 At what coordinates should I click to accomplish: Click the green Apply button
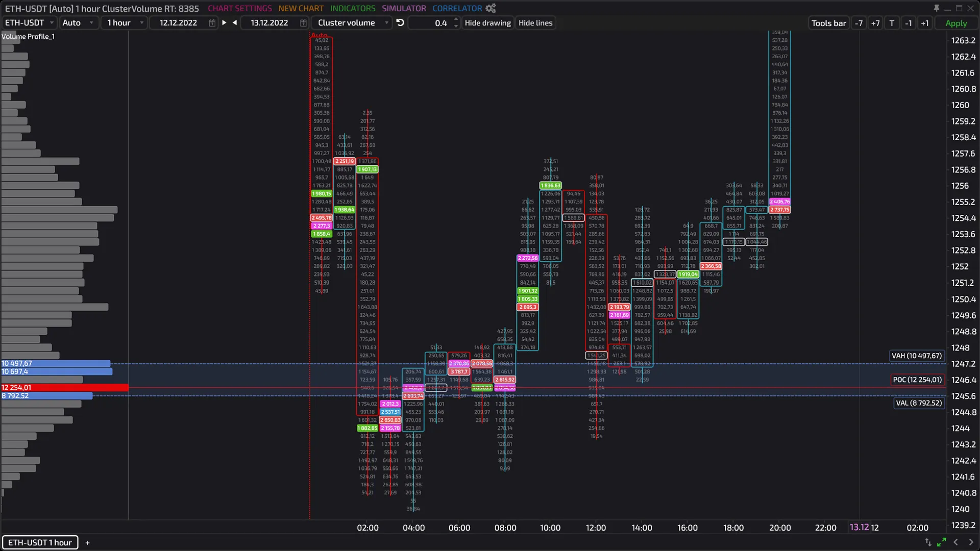tap(955, 23)
